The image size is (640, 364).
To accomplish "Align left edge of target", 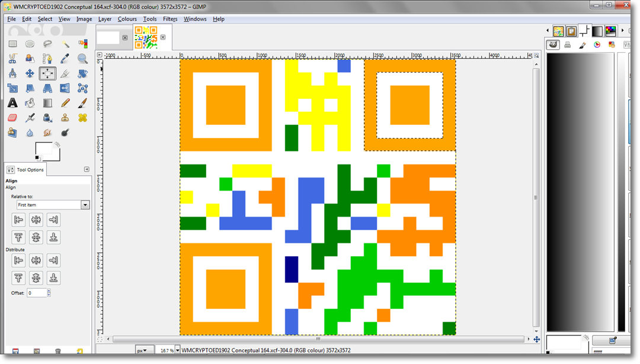I will [x=18, y=220].
